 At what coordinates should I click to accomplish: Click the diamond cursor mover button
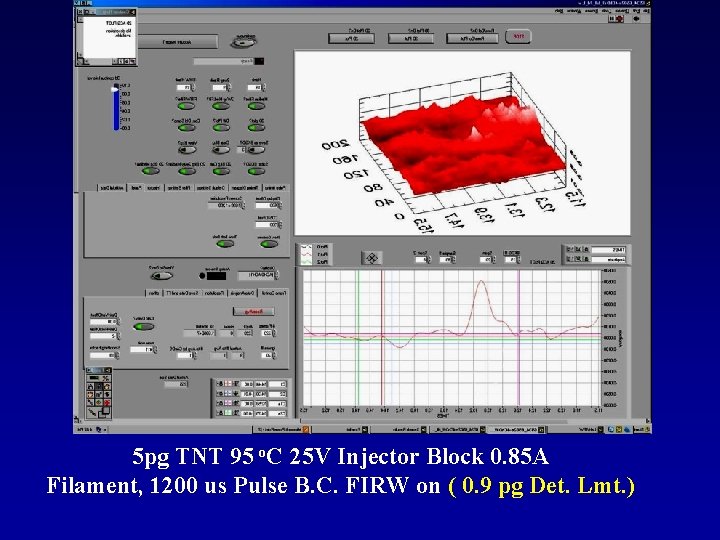coord(371,258)
